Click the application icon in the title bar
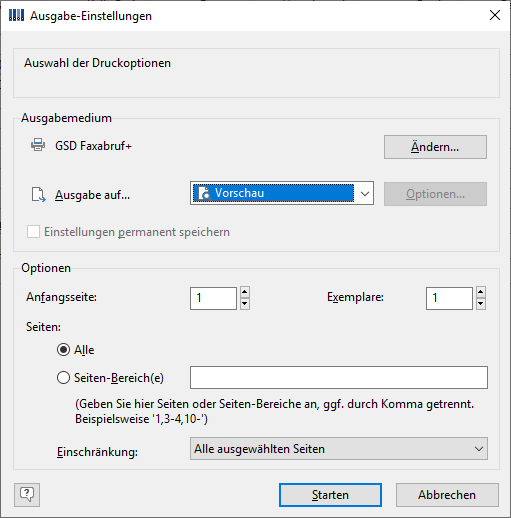Screen dimensions: 511x518 (16, 15)
